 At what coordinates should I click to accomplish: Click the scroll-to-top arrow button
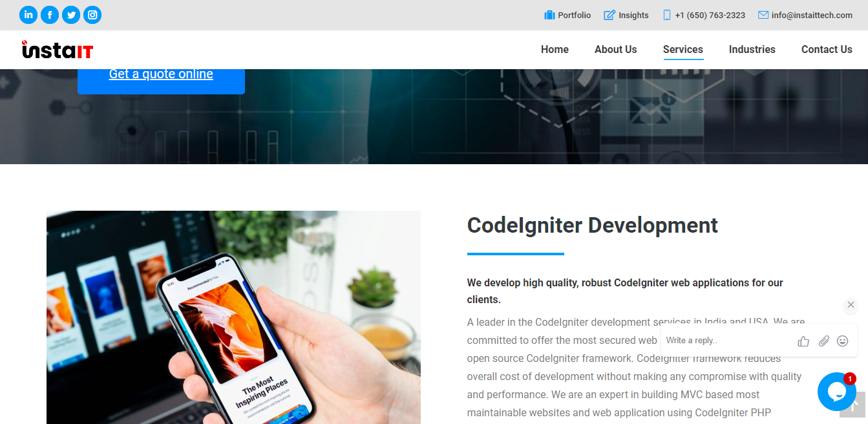852,405
